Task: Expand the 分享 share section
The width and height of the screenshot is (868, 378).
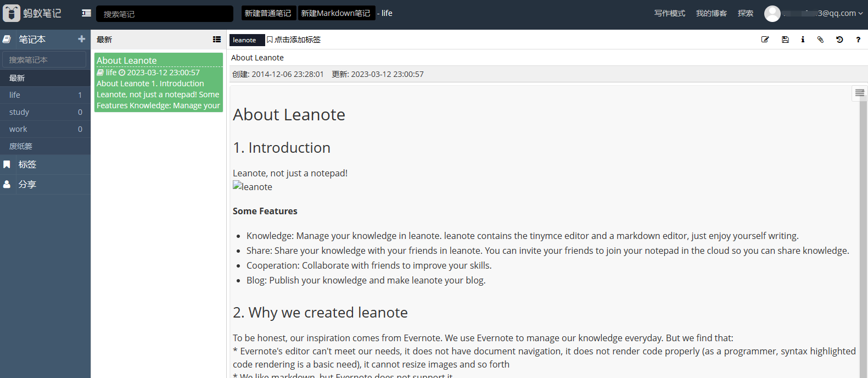Action: coord(45,184)
